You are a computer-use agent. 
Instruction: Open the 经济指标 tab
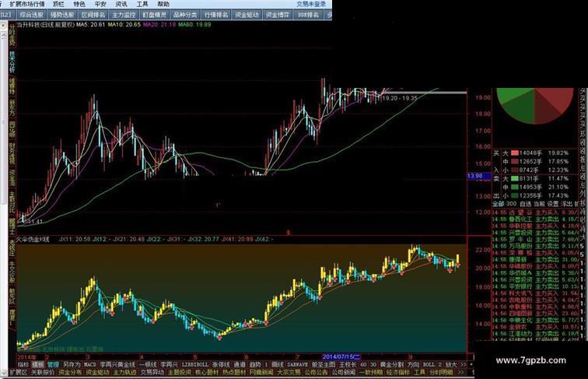pos(398,372)
